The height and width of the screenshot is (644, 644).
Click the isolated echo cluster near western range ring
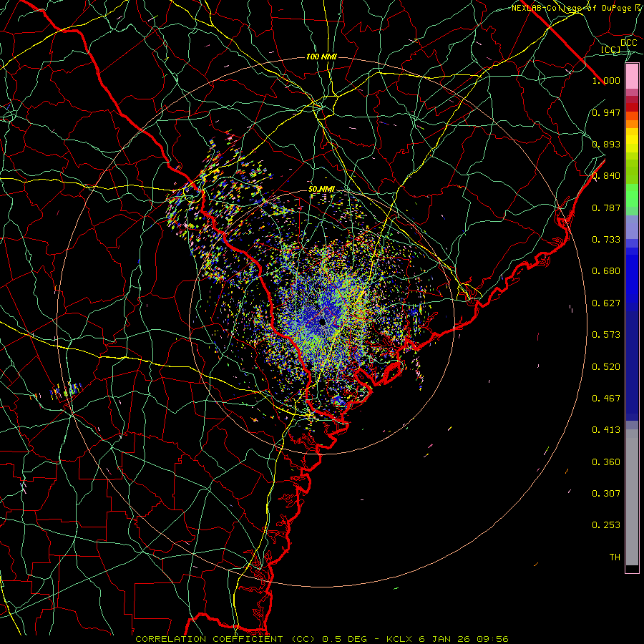(66, 390)
